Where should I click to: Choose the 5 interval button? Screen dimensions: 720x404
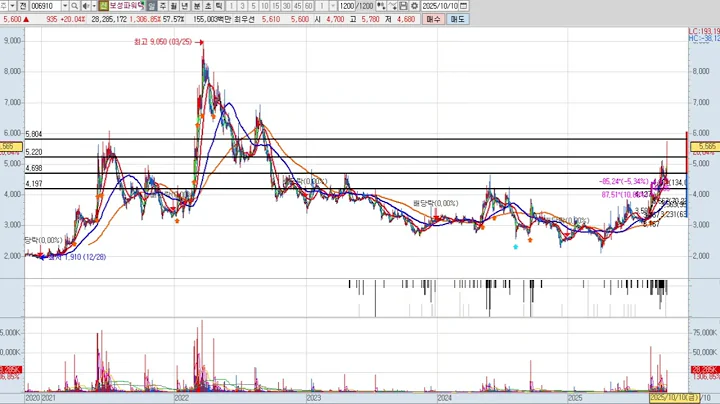tap(253, 6)
